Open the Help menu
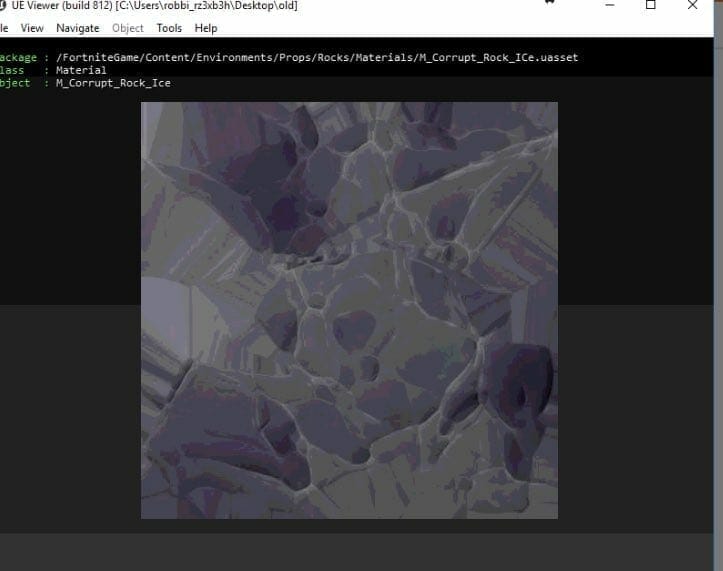This screenshot has width=723, height=571. (x=206, y=28)
